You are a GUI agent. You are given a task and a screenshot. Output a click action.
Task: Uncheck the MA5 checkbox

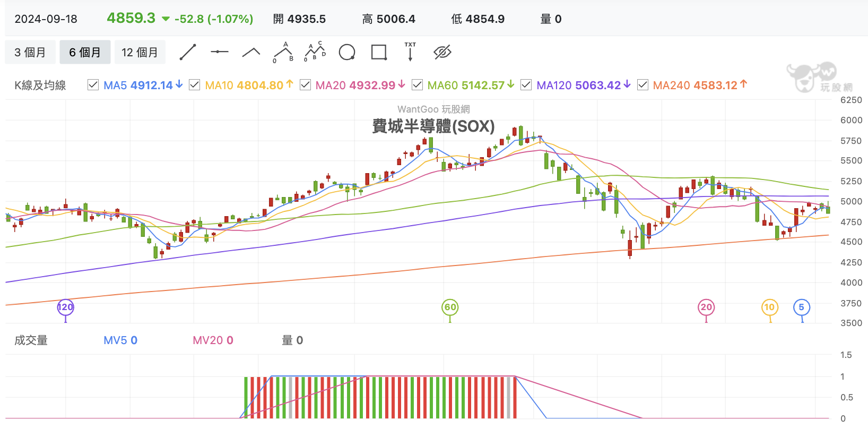click(x=93, y=85)
